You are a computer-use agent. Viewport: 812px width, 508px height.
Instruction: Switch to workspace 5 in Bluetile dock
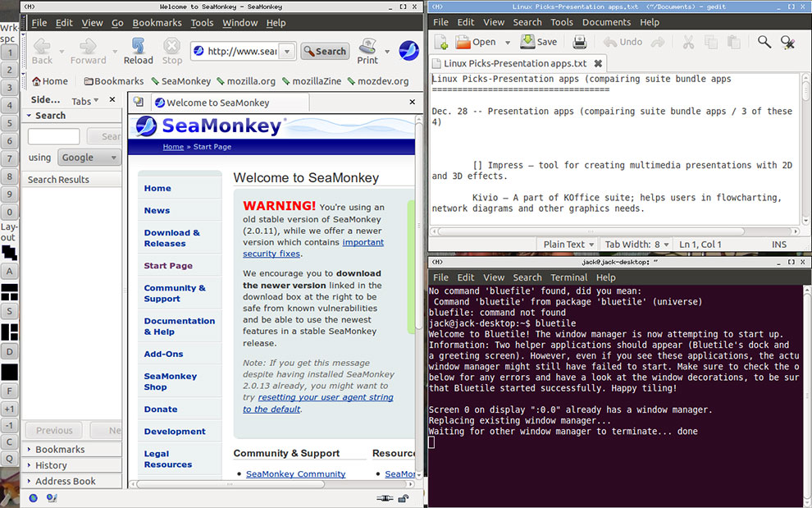point(9,123)
